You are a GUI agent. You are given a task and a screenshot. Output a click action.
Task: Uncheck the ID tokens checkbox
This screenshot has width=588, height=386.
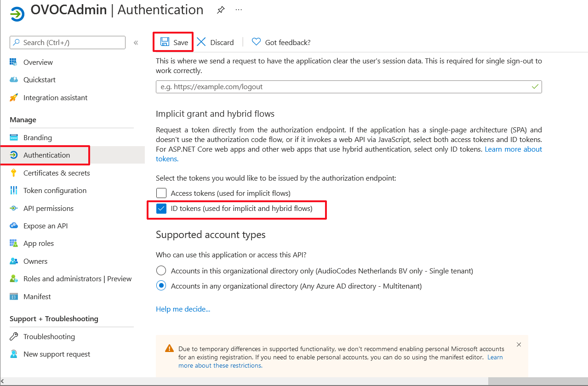coord(161,209)
